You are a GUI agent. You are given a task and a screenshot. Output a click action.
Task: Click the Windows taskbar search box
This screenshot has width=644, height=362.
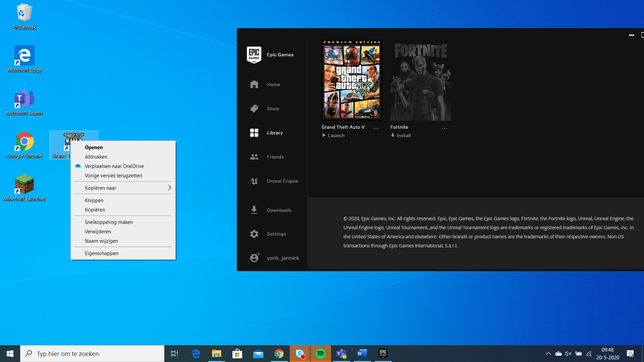(x=92, y=354)
